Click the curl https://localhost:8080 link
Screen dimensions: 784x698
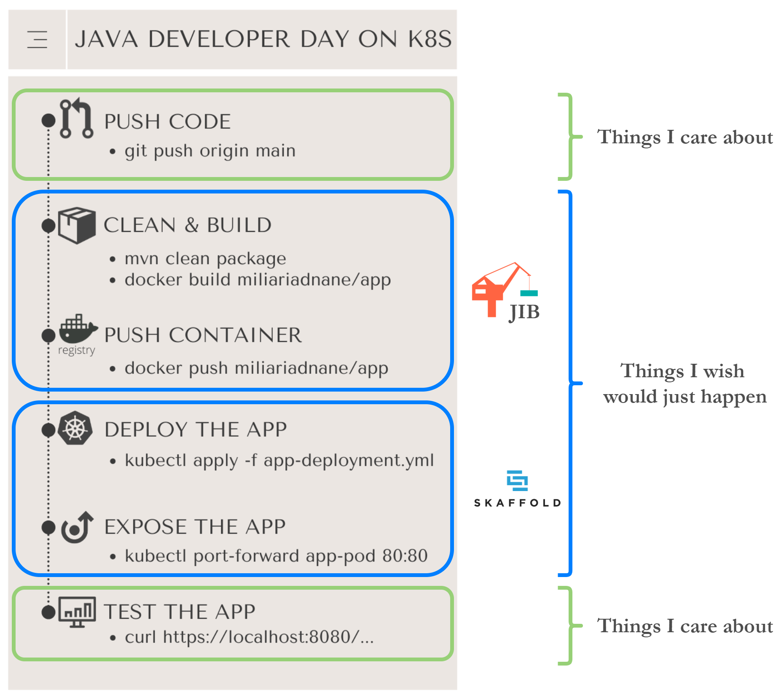point(250,637)
